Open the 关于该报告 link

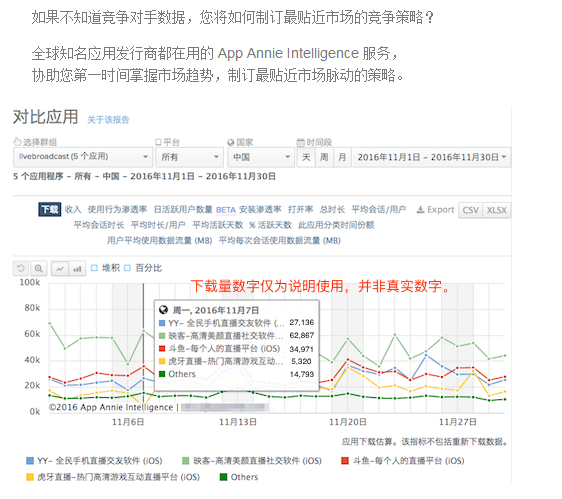click(x=108, y=120)
